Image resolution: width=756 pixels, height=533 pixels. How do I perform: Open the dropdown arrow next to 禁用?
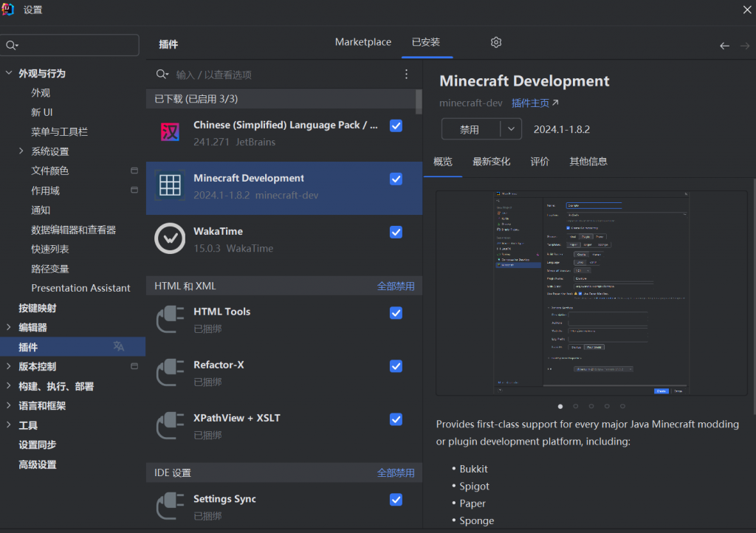click(511, 129)
